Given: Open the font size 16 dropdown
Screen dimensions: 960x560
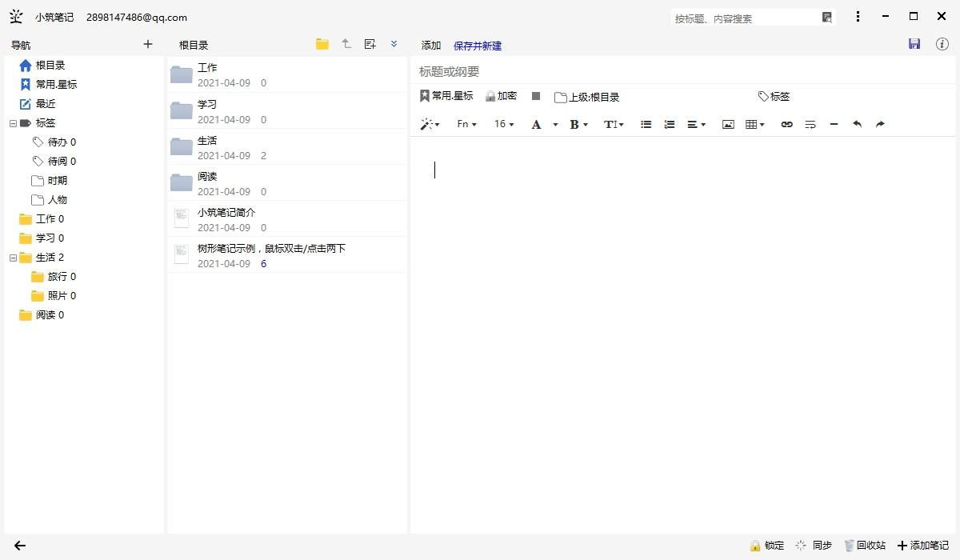Looking at the screenshot, I should click(504, 124).
